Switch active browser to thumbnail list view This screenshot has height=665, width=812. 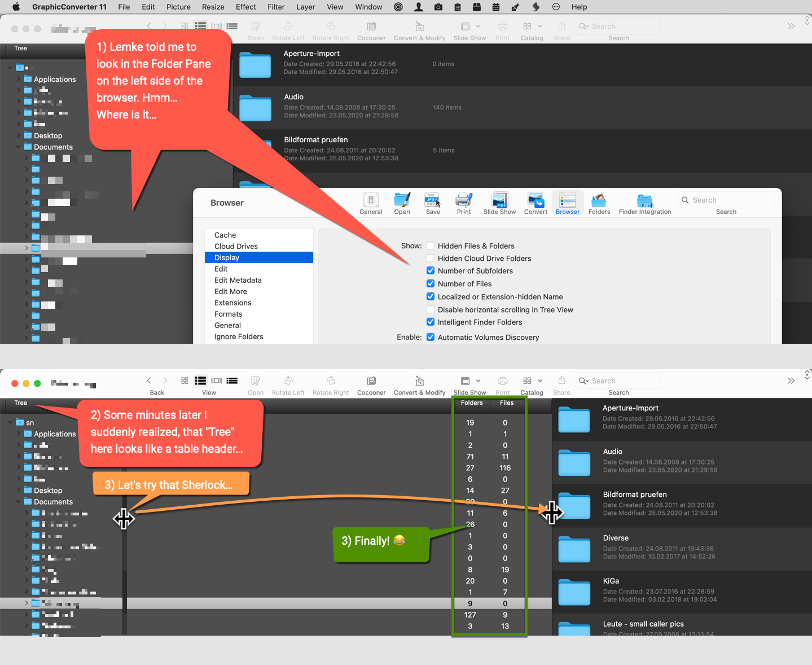(200, 381)
